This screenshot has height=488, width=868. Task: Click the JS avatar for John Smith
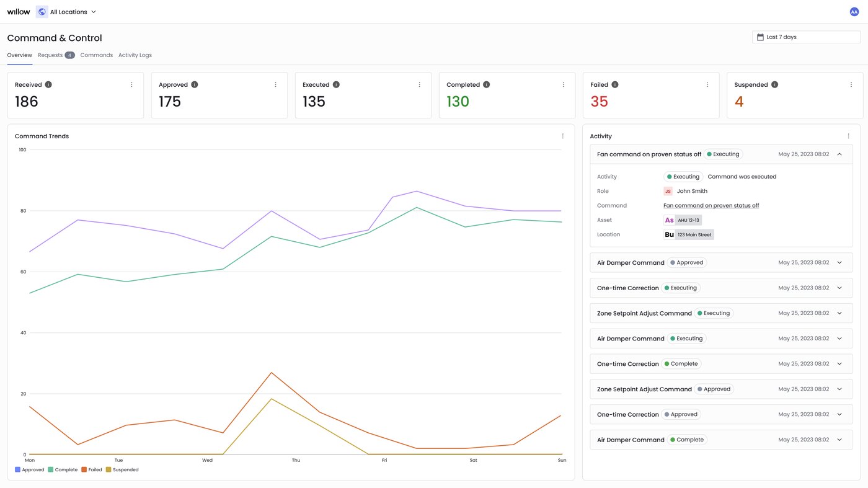click(x=668, y=191)
